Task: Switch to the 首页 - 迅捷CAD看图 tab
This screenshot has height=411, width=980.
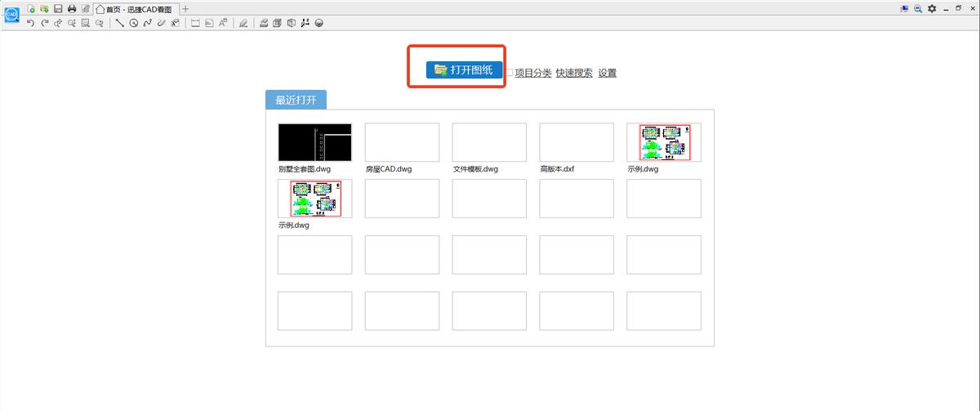Action: click(135, 8)
